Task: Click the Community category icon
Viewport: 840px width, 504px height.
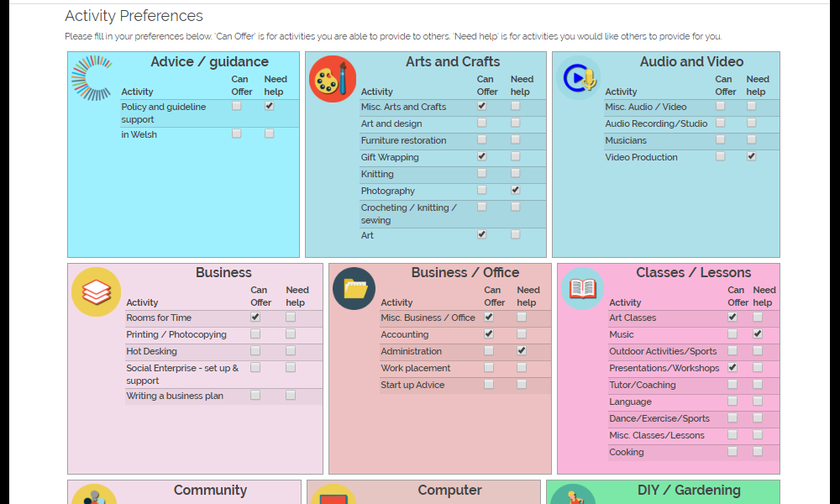Action: (94, 495)
